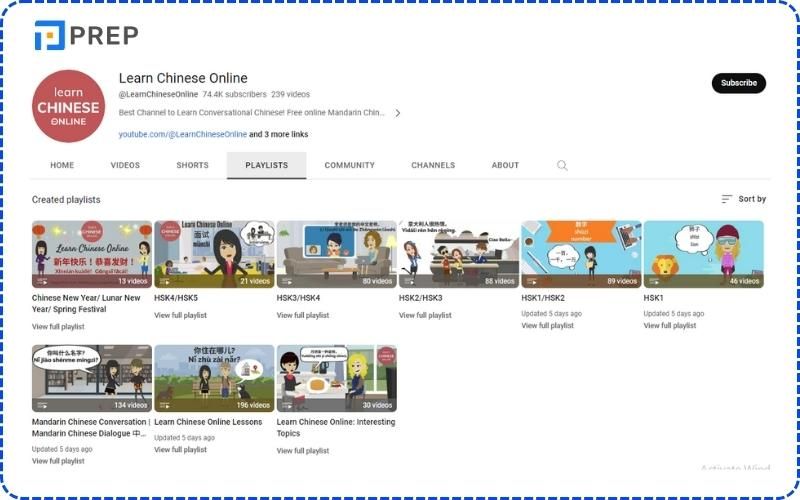Switch to the HOME tab
Viewport: 800px width, 500px height.
click(x=62, y=165)
